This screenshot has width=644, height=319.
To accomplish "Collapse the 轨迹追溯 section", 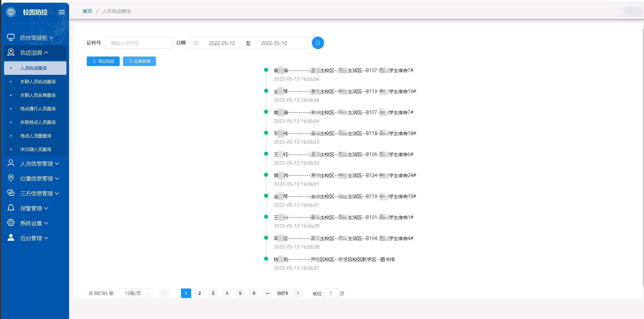I will pos(33,53).
